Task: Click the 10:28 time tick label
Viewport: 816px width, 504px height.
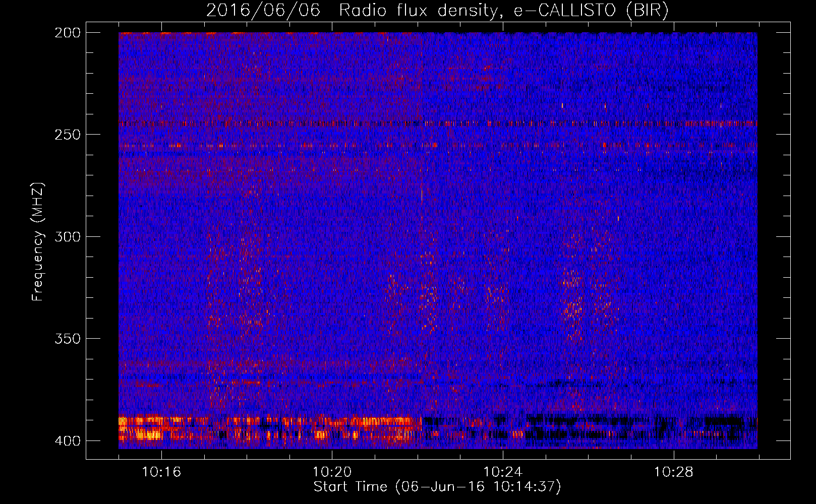Action: point(674,472)
